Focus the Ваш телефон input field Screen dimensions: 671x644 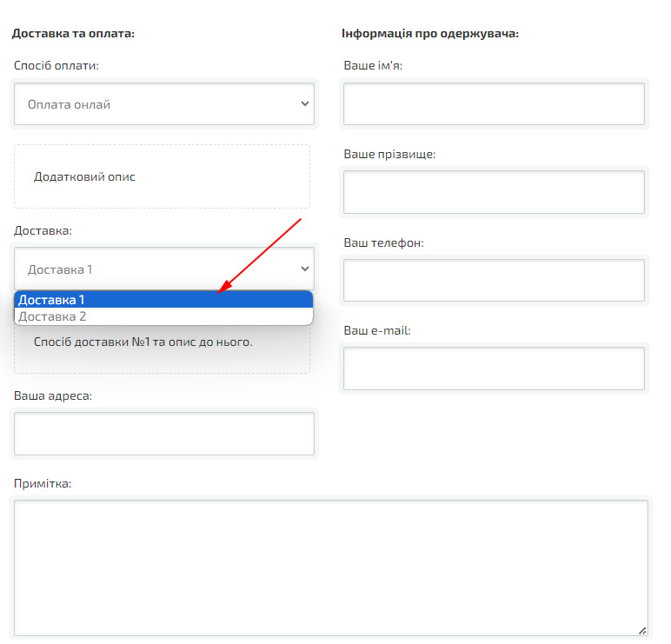pyautogui.click(x=494, y=280)
